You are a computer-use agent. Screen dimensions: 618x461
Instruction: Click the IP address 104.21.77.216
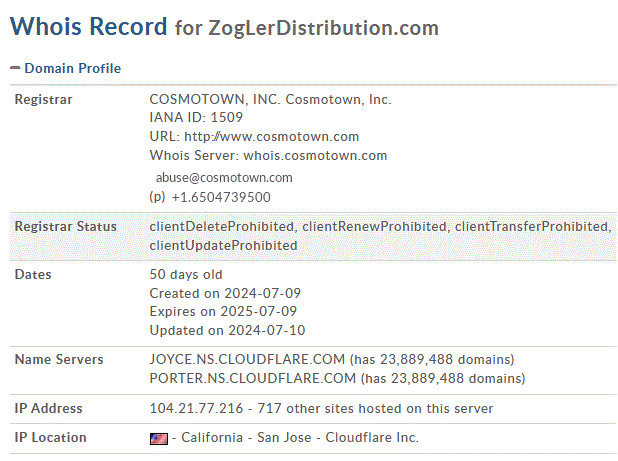pos(196,408)
